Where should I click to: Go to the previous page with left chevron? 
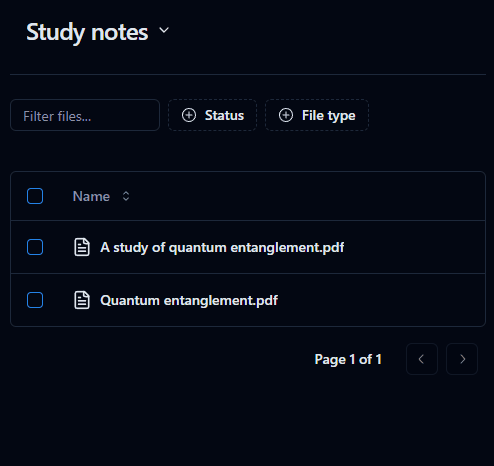pyautogui.click(x=422, y=359)
